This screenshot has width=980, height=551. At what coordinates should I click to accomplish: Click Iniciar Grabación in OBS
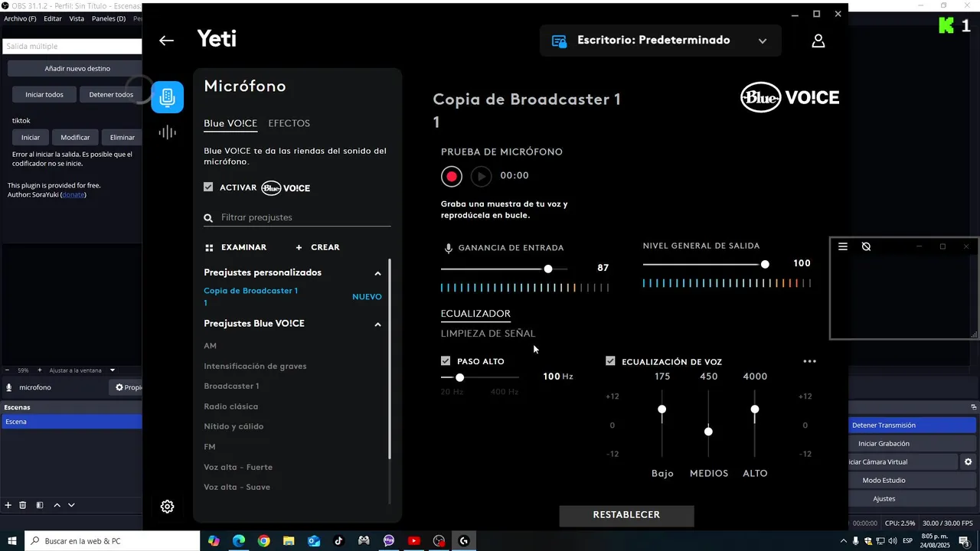pos(913,444)
